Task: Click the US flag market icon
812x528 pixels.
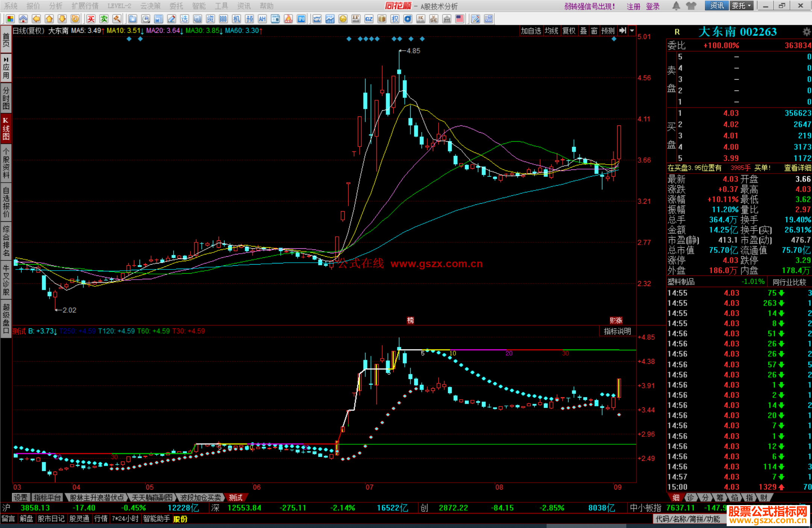Action: click(x=460, y=19)
